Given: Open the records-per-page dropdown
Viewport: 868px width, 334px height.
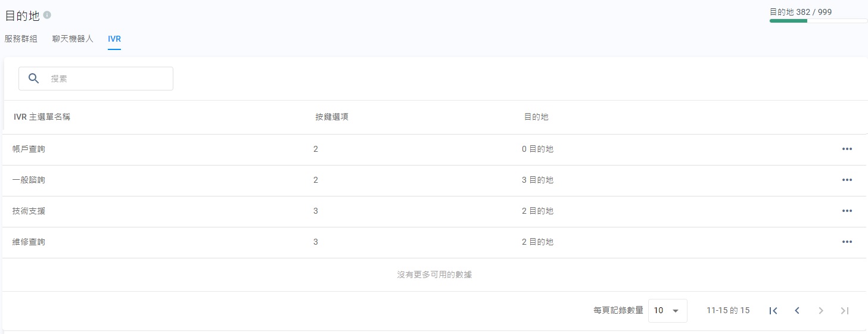Looking at the screenshot, I should [x=667, y=310].
